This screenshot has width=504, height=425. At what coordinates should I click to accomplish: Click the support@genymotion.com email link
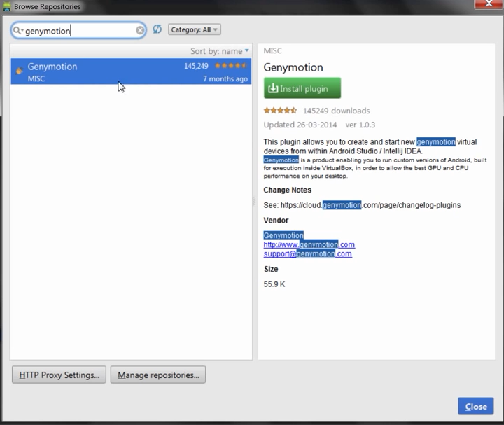coord(307,254)
